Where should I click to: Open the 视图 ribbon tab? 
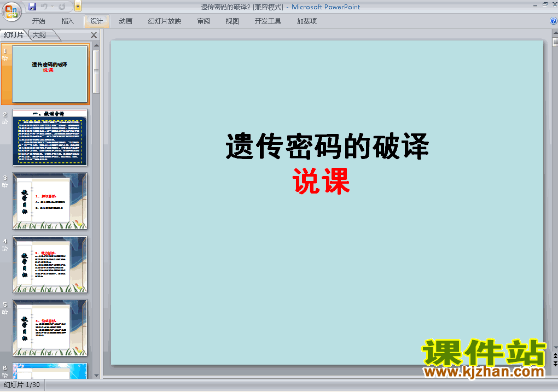coord(232,21)
